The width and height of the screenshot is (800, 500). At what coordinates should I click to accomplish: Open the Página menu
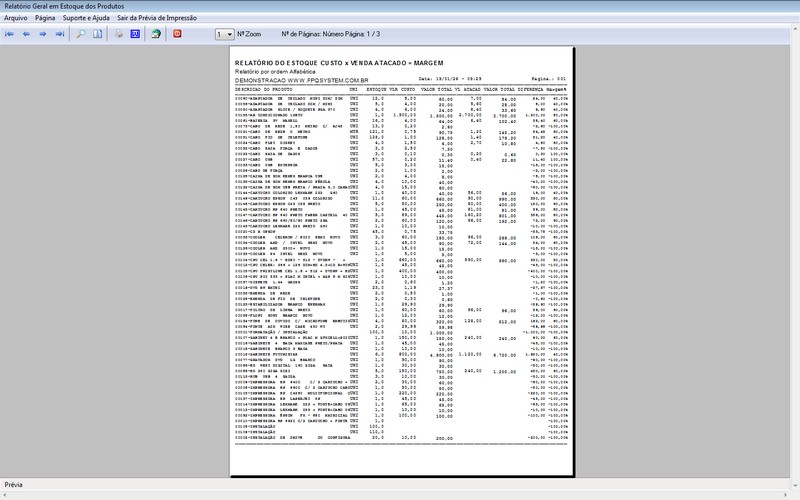click(45, 18)
